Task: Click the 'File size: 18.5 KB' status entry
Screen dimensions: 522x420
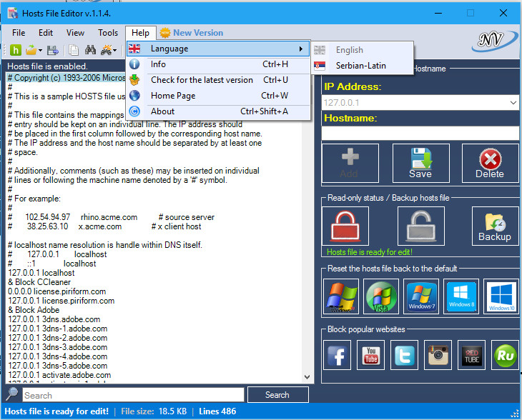Action: [x=154, y=411]
